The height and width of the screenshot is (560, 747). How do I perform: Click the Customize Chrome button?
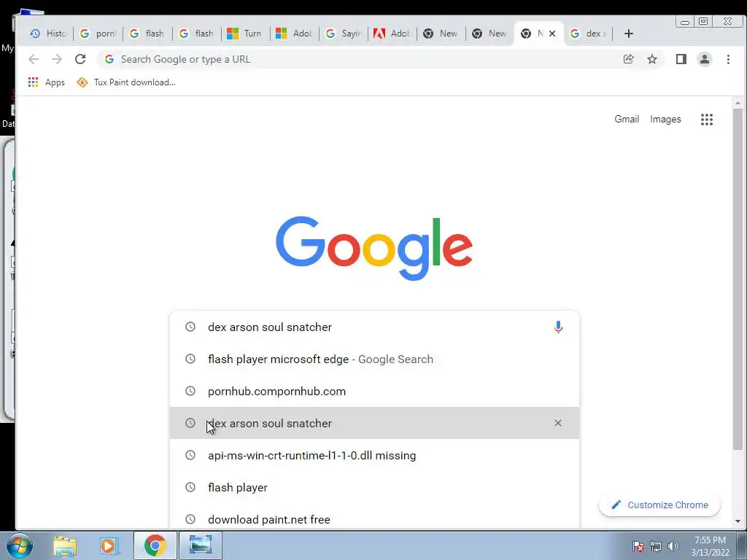coord(659,505)
